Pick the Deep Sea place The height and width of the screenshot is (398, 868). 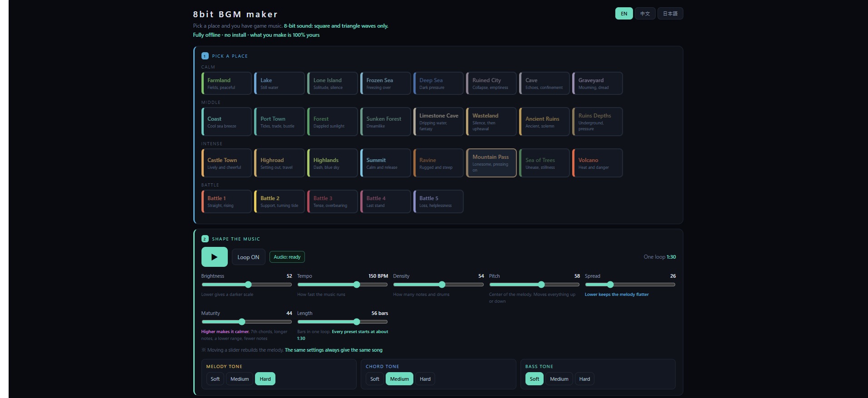pos(438,84)
